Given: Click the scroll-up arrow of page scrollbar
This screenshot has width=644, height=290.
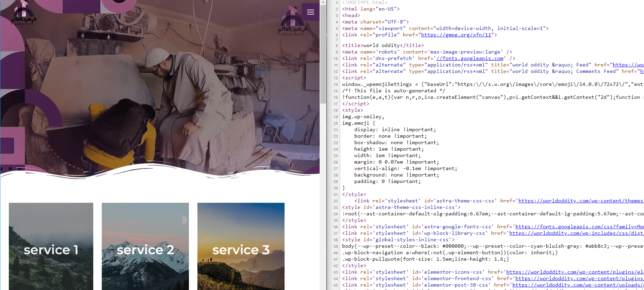Looking at the screenshot, I should [x=323, y=2].
